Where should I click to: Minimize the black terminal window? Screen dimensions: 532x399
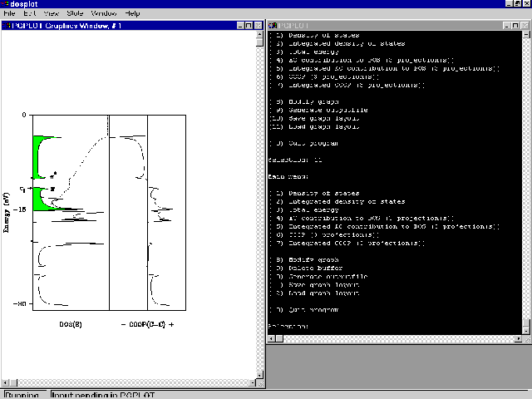(507, 26)
